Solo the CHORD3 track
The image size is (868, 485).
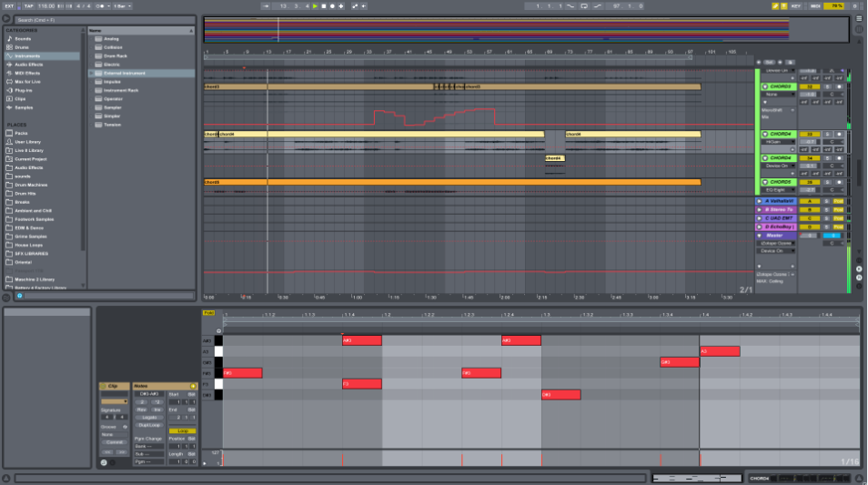coord(828,87)
